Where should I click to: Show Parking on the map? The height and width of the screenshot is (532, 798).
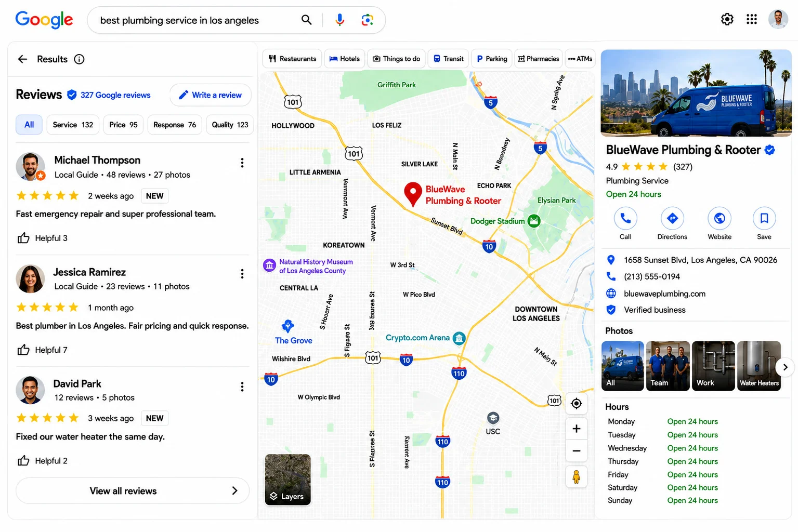tap(492, 59)
